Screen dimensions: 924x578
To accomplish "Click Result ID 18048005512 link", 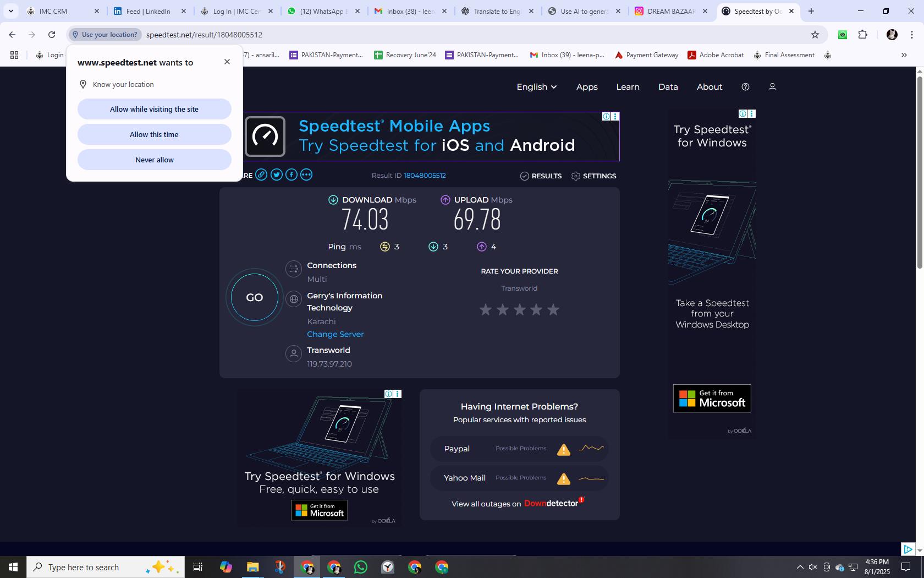I will tap(425, 176).
